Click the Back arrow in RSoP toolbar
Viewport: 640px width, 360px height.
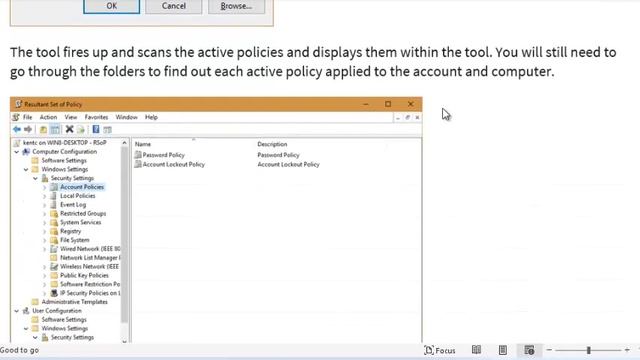click(x=17, y=129)
